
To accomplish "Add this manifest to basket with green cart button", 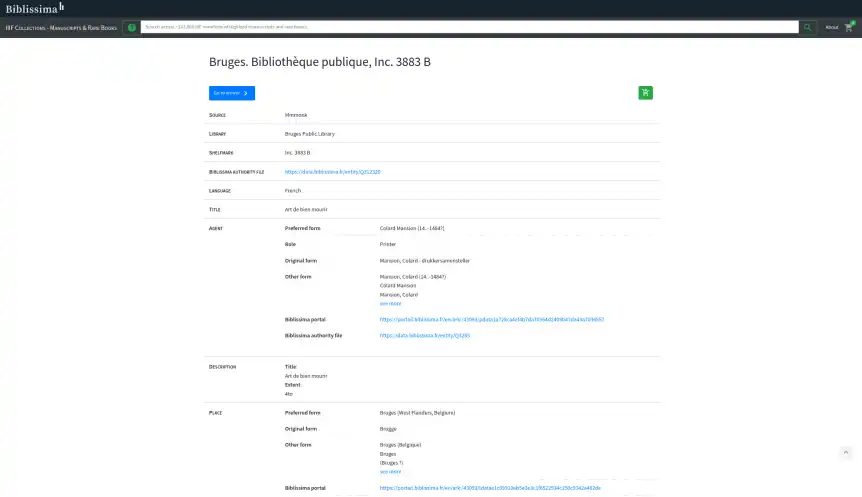I will 645,93.
